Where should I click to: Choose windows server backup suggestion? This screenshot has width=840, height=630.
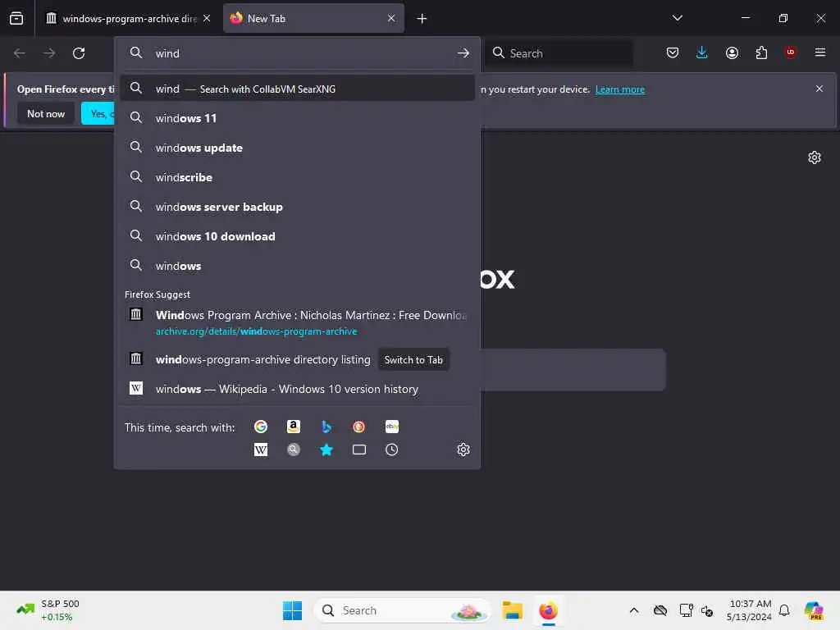click(297, 207)
